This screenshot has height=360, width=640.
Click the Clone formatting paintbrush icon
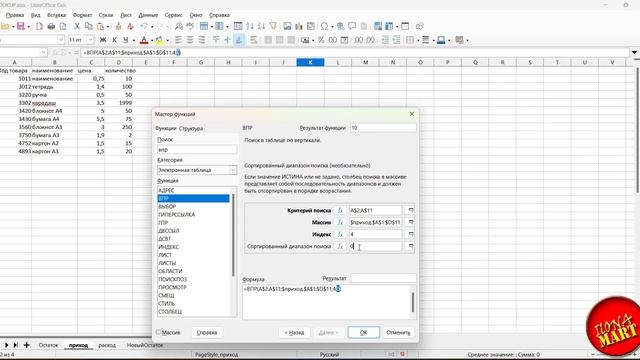point(118,27)
